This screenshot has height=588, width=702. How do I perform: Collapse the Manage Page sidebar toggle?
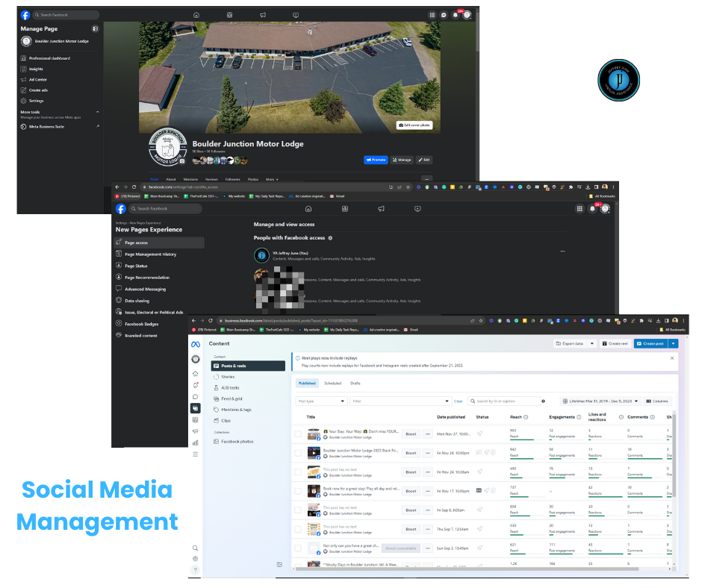[x=96, y=28]
